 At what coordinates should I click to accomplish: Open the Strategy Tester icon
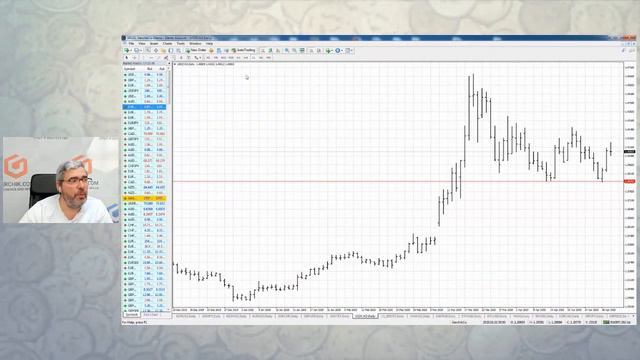point(178,50)
